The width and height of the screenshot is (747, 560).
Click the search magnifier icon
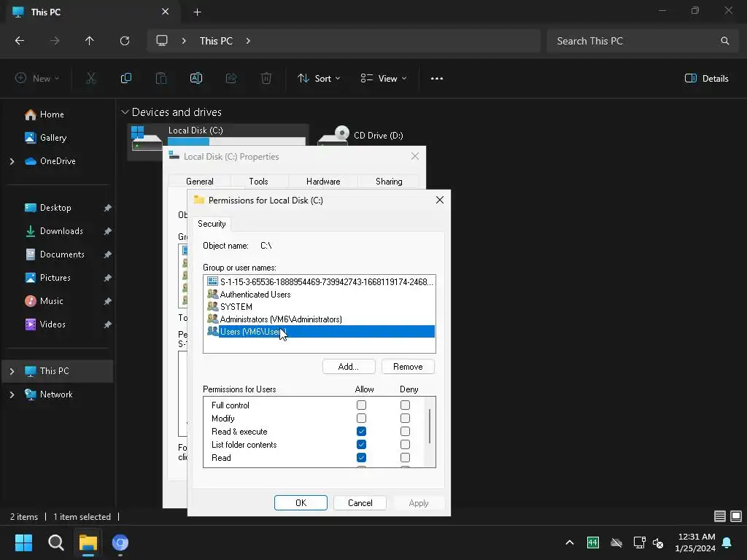point(724,41)
